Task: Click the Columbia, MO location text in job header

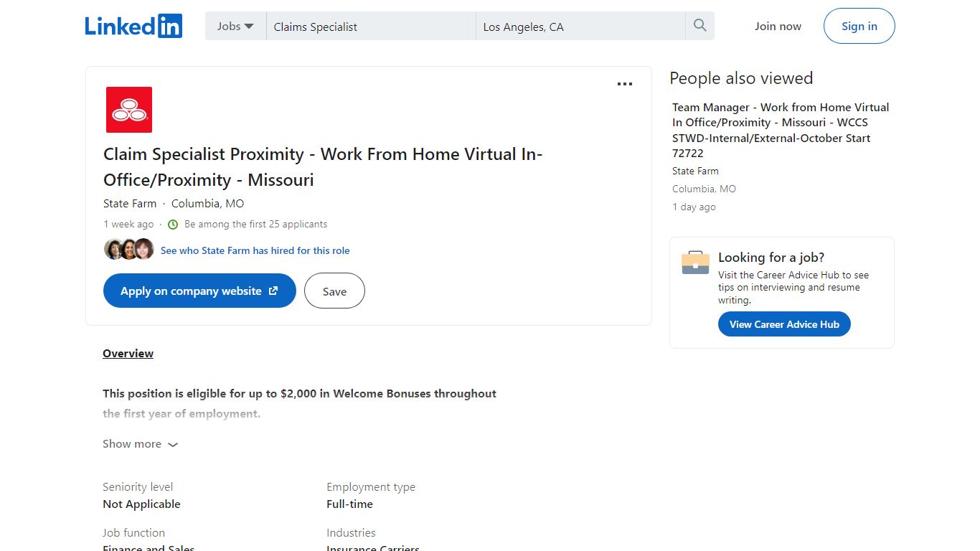Action: pyautogui.click(x=207, y=204)
